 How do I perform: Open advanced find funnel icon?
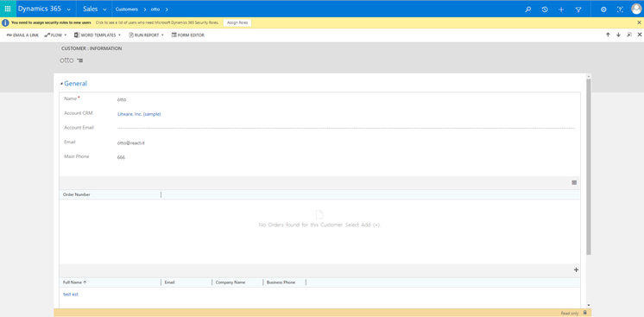578,9
